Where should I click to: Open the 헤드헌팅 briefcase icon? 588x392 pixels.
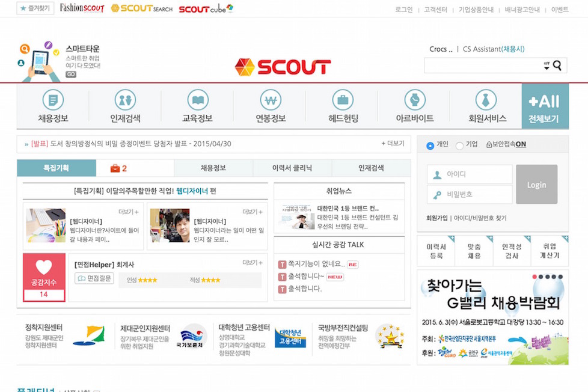[343, 100]
